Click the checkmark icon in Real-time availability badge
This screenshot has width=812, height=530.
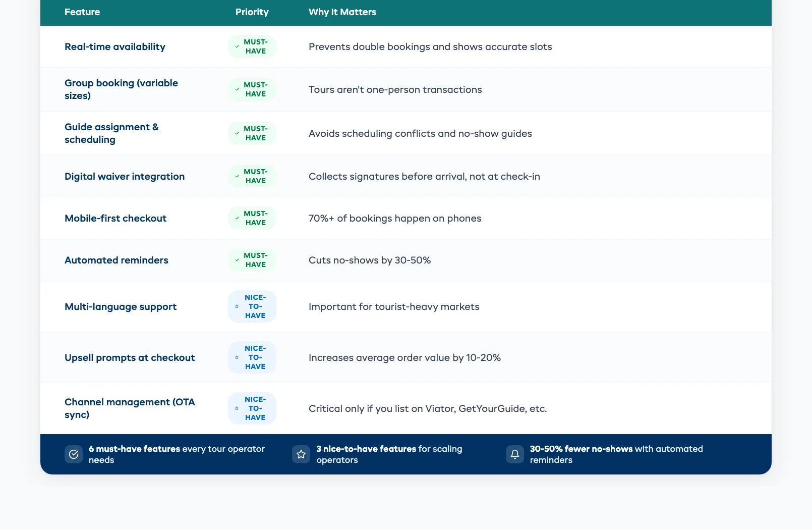[x=237, y=46]
